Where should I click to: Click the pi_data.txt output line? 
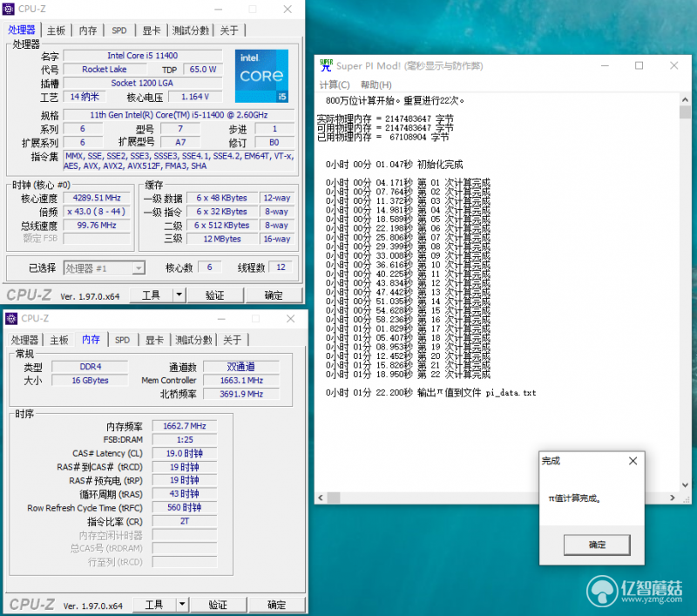(430, 393)
